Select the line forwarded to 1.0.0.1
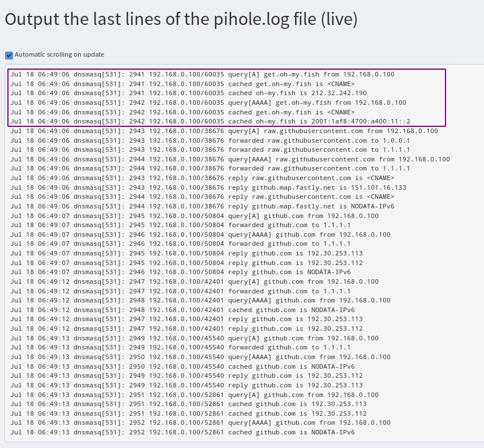 (x=210, y=140)
